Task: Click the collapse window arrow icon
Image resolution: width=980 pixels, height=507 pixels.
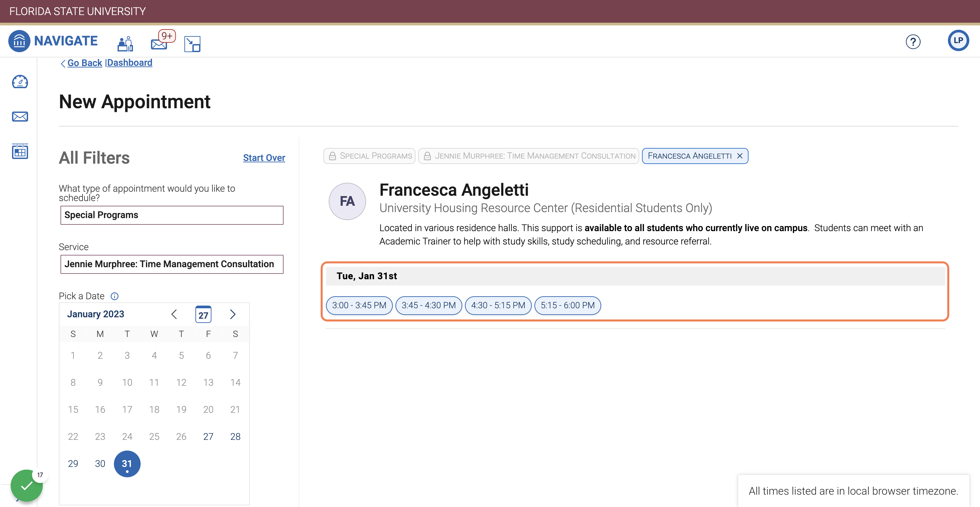Action: tap(192, 44)
